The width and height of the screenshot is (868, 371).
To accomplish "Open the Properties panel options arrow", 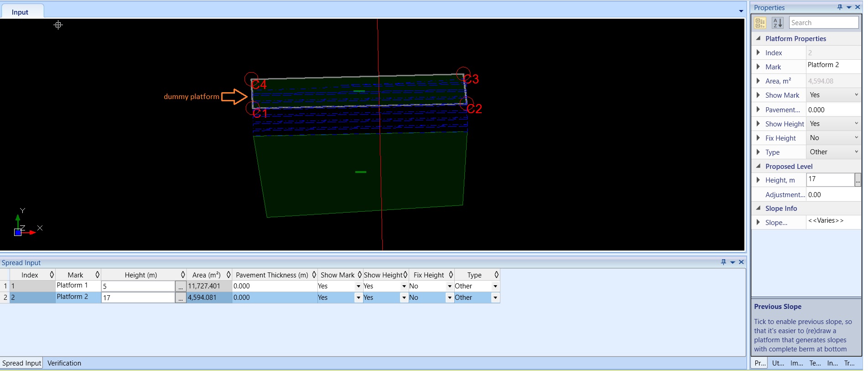I will click(849, 7).
